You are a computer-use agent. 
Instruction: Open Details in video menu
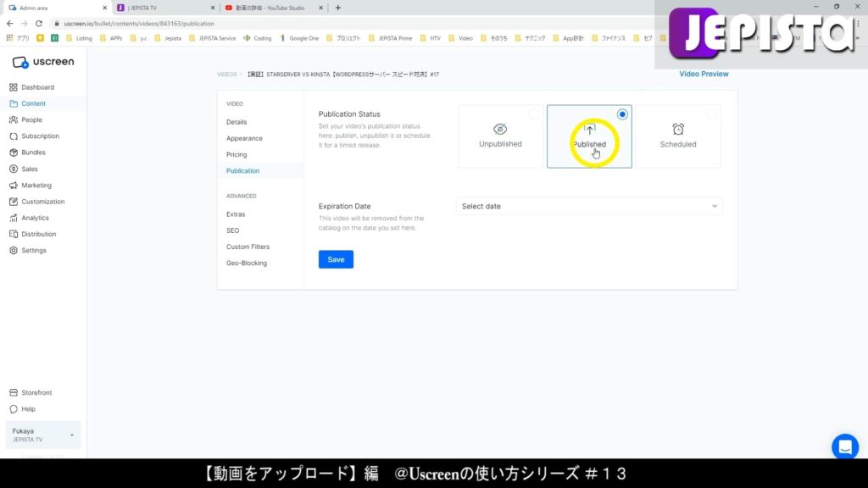pos(236,122)
